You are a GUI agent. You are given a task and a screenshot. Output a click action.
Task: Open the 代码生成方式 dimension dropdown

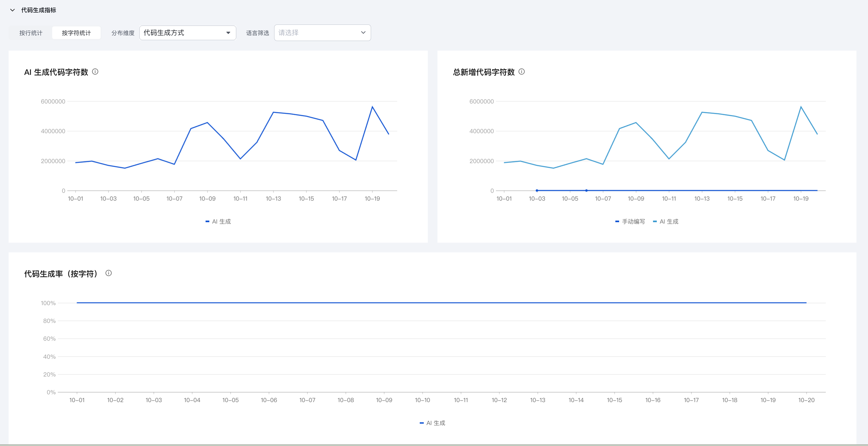tap(188, 33)
